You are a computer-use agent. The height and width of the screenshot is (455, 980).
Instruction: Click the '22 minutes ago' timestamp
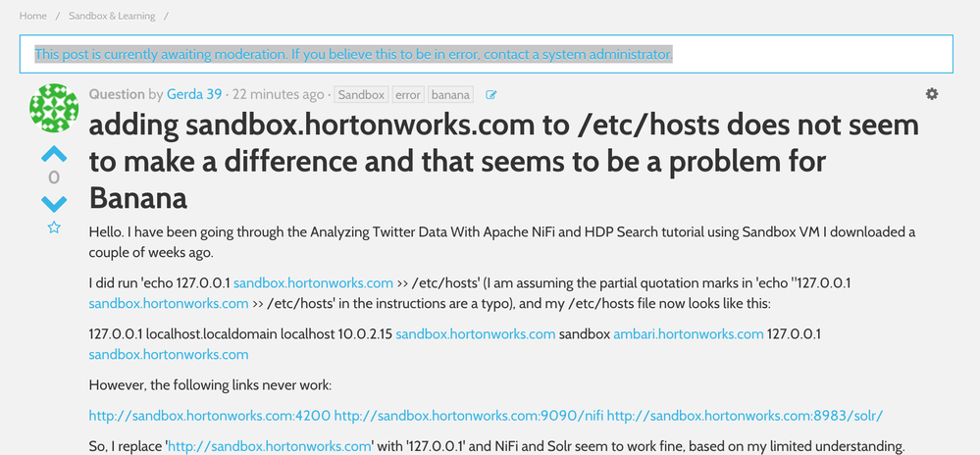(x=279, y=94)
